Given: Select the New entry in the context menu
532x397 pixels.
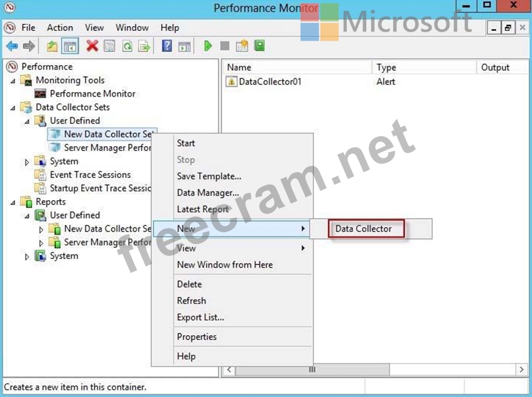Looking at the screenshot, I should pos(232,229).
